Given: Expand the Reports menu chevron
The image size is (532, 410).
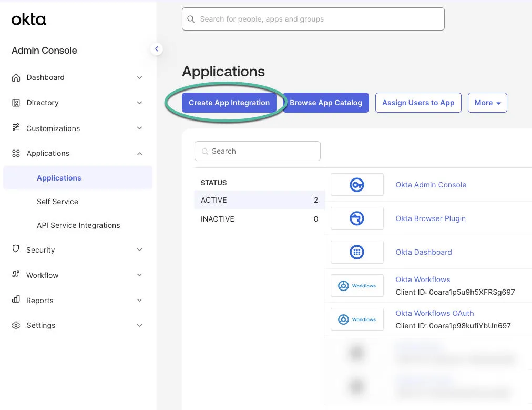Looking at the screenshot, I should [139, 300].
